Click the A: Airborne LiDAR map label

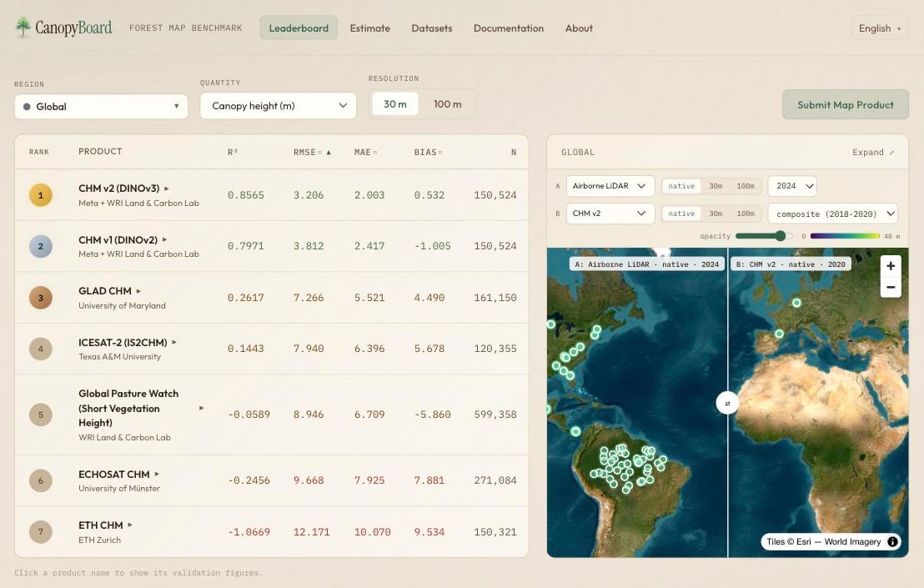[x=646, y=264]
